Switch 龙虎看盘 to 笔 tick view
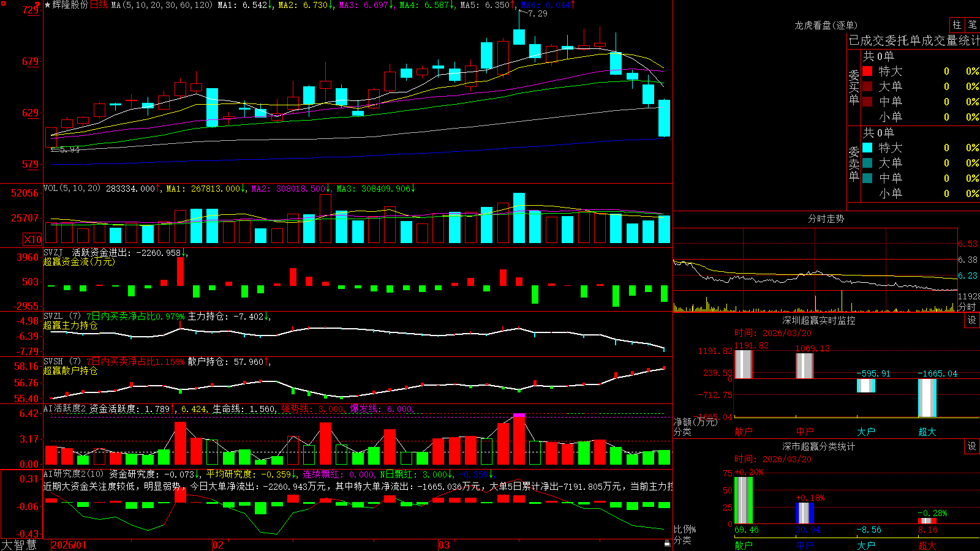Screen dimensions: 980x551 pyautogui.click(x=973, y=25)
